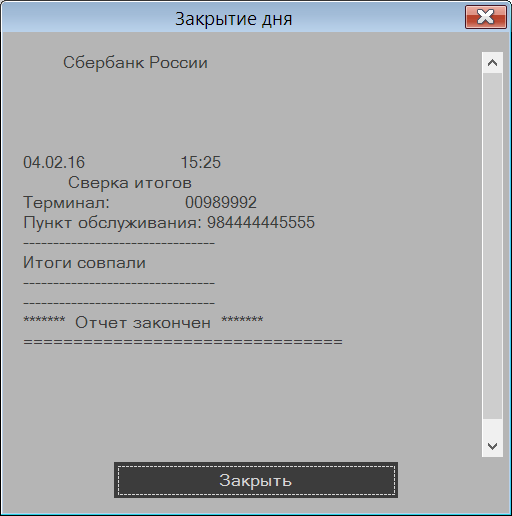Click the service point number 984444445555
Screen dimensions: 512x516
(261, 222)
